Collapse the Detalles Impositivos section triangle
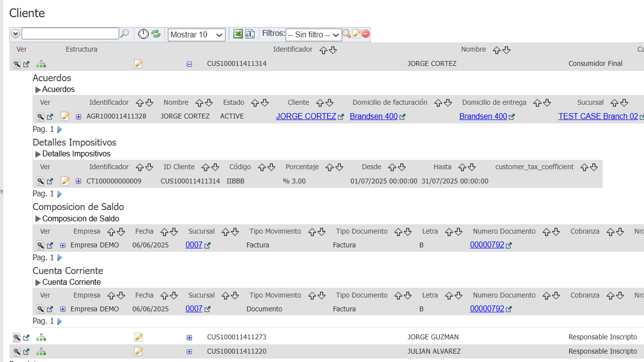 pos(38,154)
